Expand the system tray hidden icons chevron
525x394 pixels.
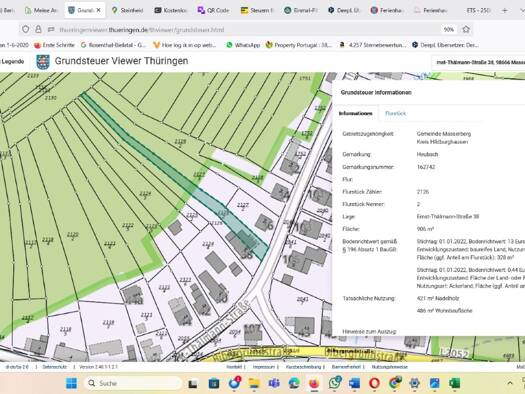pos(510,383)
